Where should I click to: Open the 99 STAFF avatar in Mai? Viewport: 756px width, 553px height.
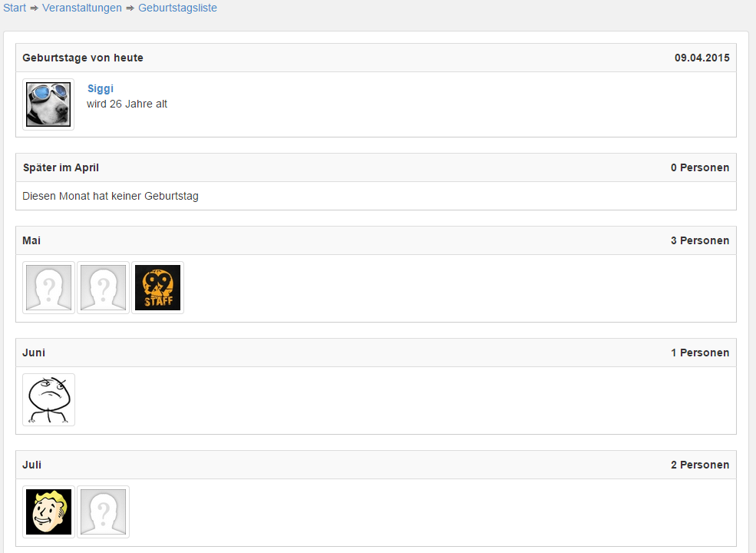[x=157, y=287]
